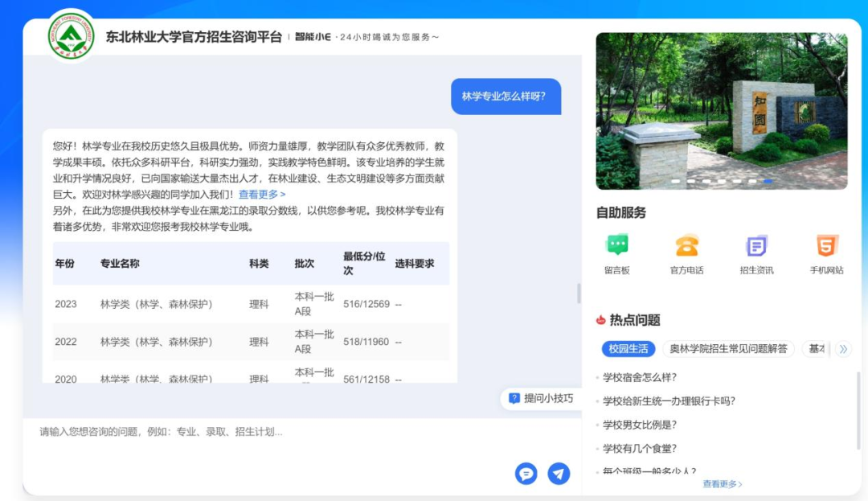Click the 提问小技巧 question tips button

541,398
